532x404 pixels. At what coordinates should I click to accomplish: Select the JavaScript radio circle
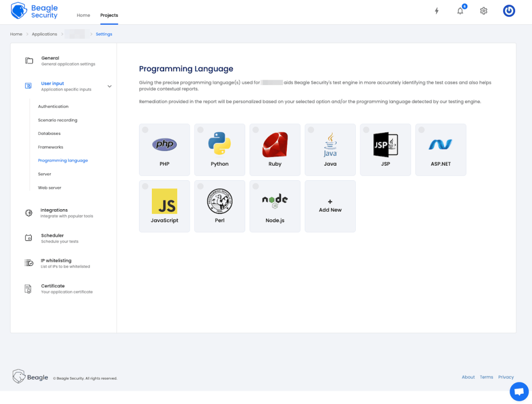[x=145, y=186]
